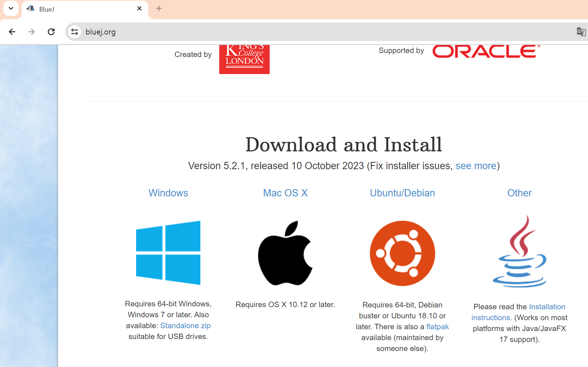Image resolution: width=588 pixels, height=367 pixels.
Task: Click 'Version 5.2.1, released 10 October 2023' text
Action: click(276, 166)
